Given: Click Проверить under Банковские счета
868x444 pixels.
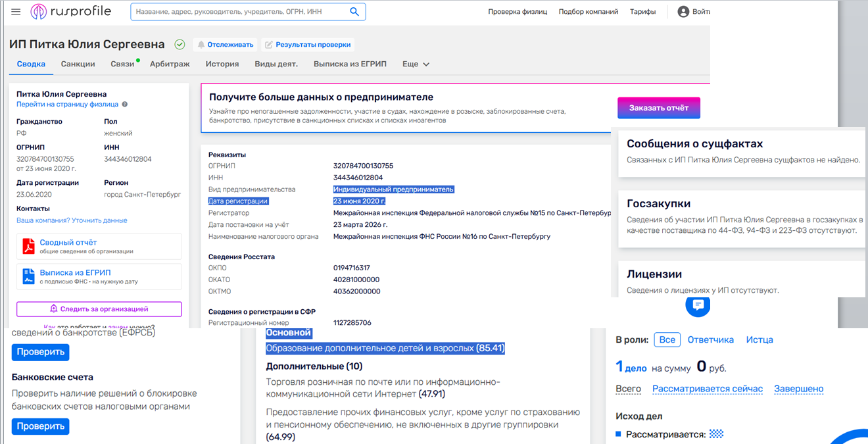Looking at the screenshot, I should (40, 426).
